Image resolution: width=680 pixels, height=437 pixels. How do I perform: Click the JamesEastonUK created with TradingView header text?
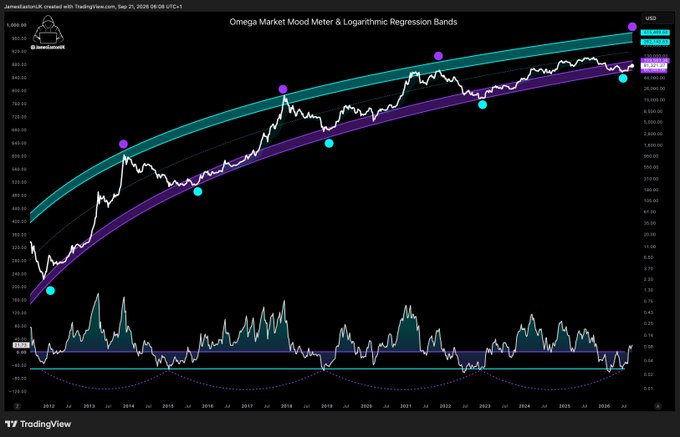pos(92,7)
